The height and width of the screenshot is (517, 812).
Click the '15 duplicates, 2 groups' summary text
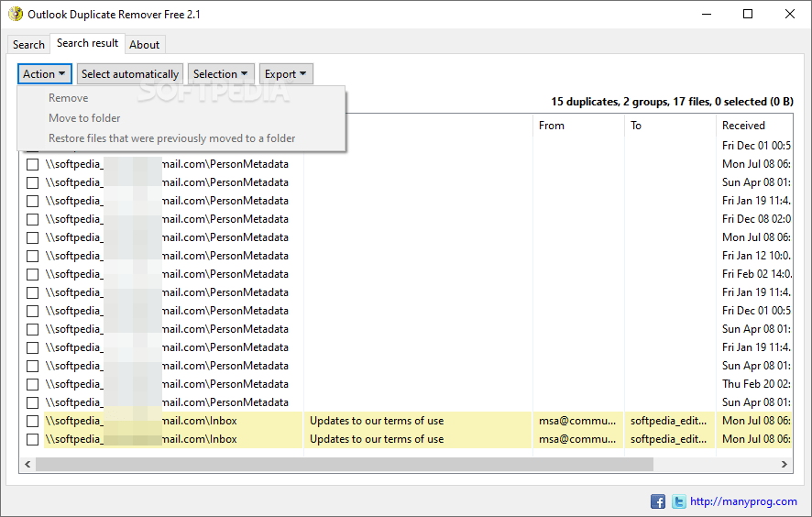(672, 102)
